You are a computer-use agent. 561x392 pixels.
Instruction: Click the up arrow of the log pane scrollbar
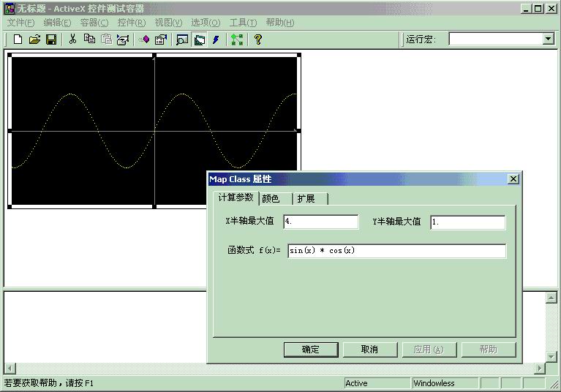pos(551,298)
